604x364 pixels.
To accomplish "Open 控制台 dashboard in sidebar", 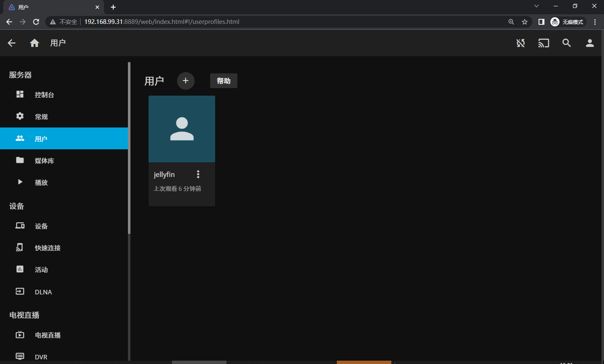I will point(44,95).
